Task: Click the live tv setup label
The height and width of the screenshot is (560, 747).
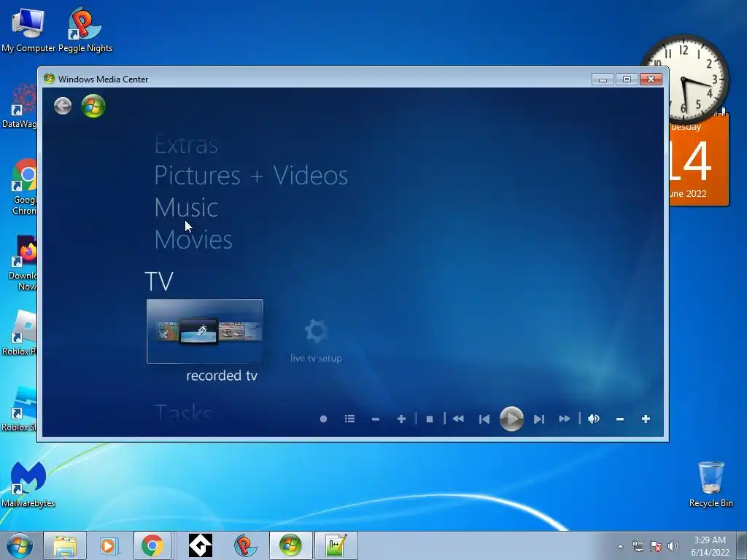Action: coord(317,358)
